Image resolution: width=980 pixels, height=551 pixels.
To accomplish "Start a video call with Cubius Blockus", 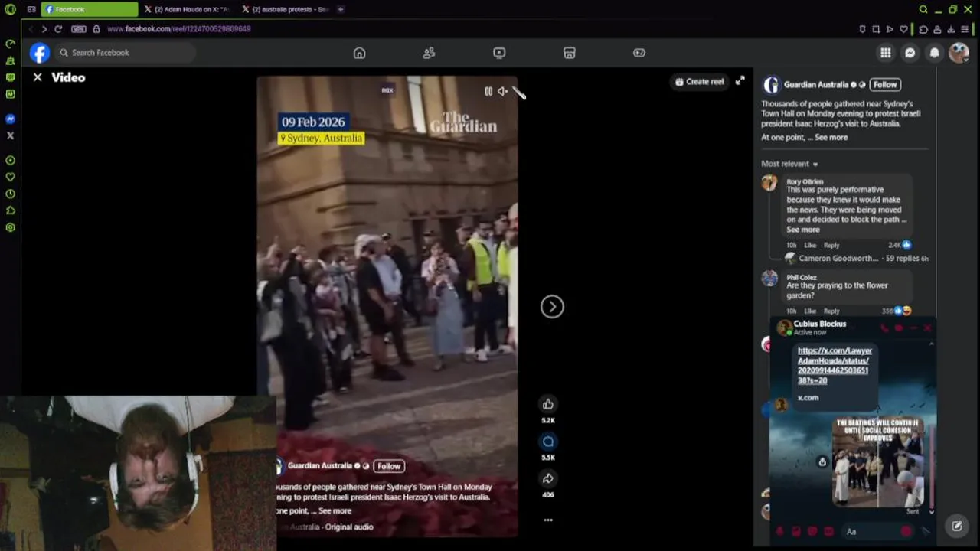I will 899,328.
